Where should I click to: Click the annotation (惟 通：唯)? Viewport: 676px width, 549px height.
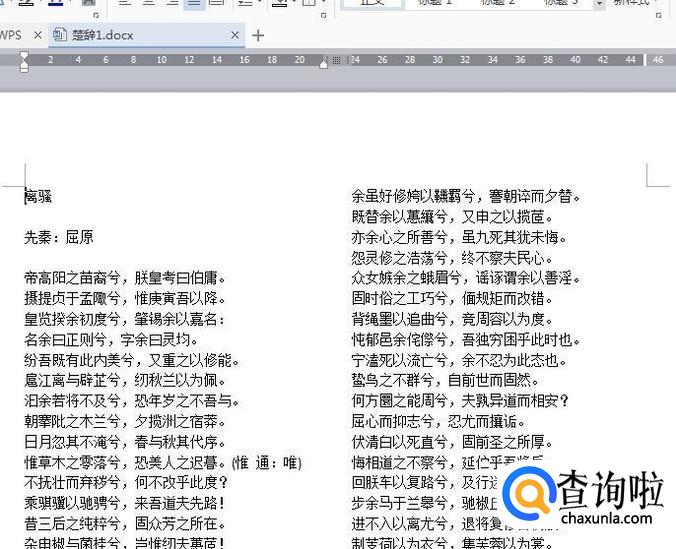267,463
